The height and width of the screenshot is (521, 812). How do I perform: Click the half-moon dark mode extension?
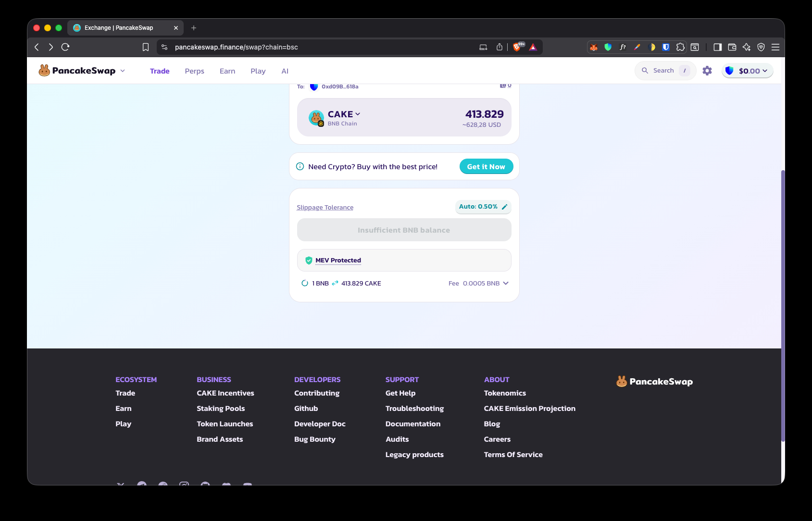[x=651, y=47]
